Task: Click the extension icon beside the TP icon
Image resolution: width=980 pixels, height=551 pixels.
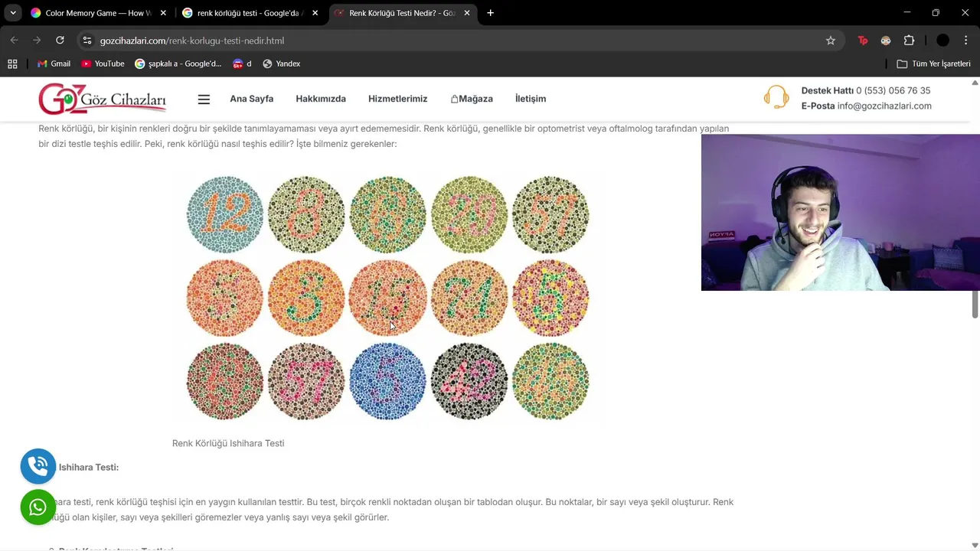Action: pos(886,41)
